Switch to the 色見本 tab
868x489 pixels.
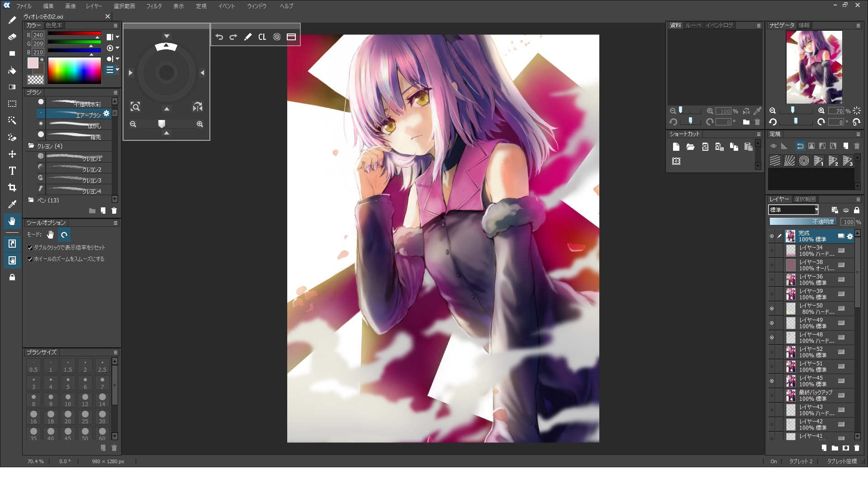pyautogui.click(x=54, y=25)
